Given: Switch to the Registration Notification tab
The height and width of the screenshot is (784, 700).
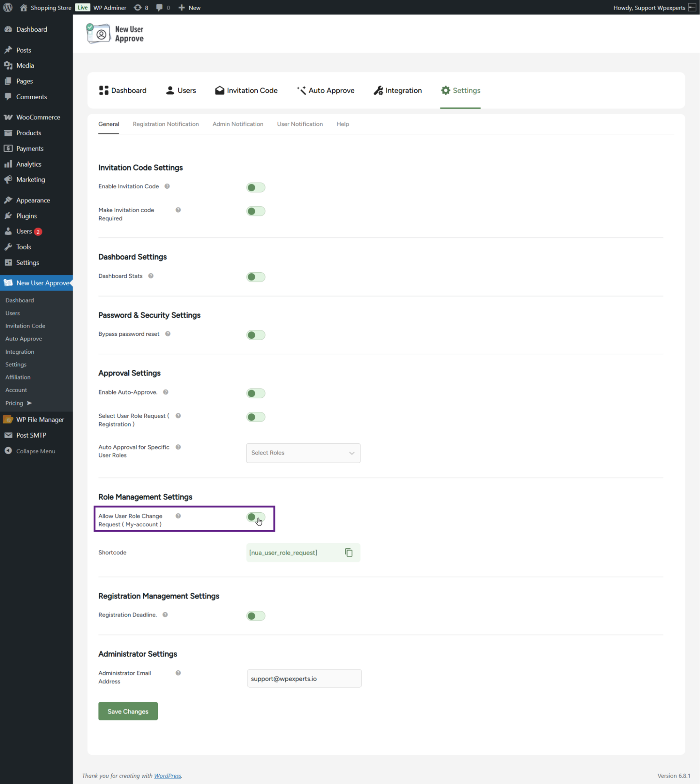Looking at the screenshot, I should pyautogui.click(x=166, y=124).
